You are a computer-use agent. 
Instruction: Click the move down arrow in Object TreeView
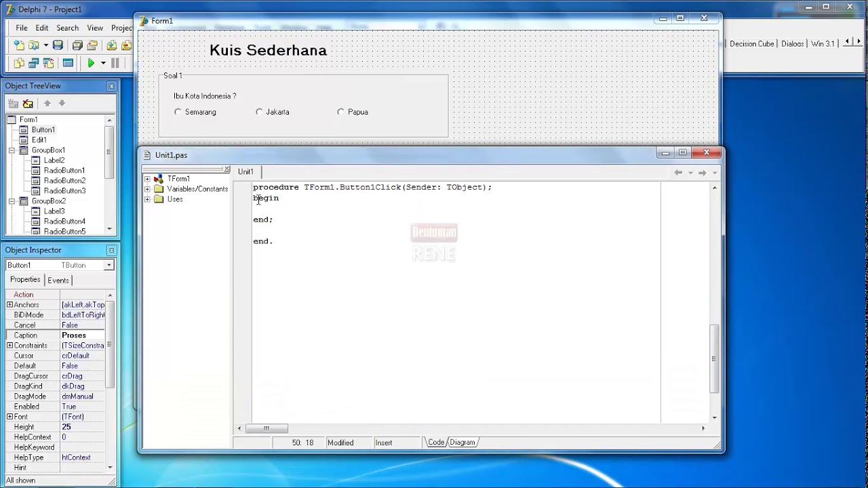pyautogui.click(x=62, y=103)
